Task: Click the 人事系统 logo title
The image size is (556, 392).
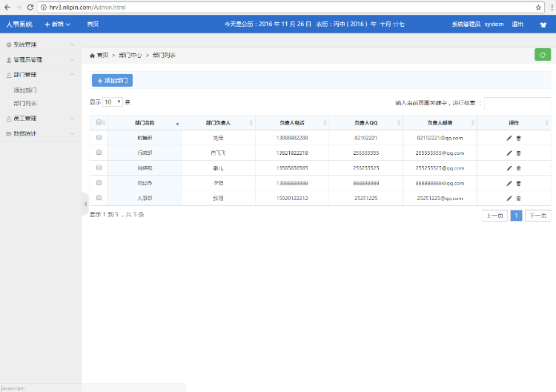Action: [x=19, y=24]
